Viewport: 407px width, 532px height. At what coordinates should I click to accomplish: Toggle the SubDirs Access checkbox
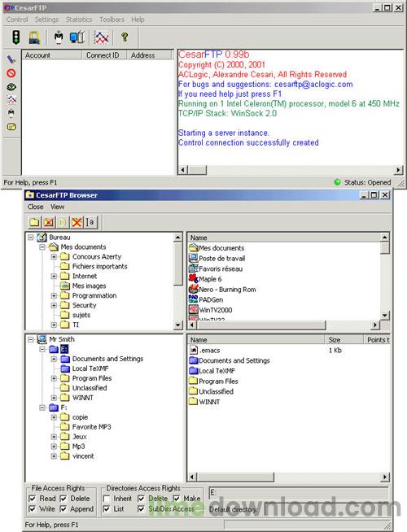coord(141,509)
